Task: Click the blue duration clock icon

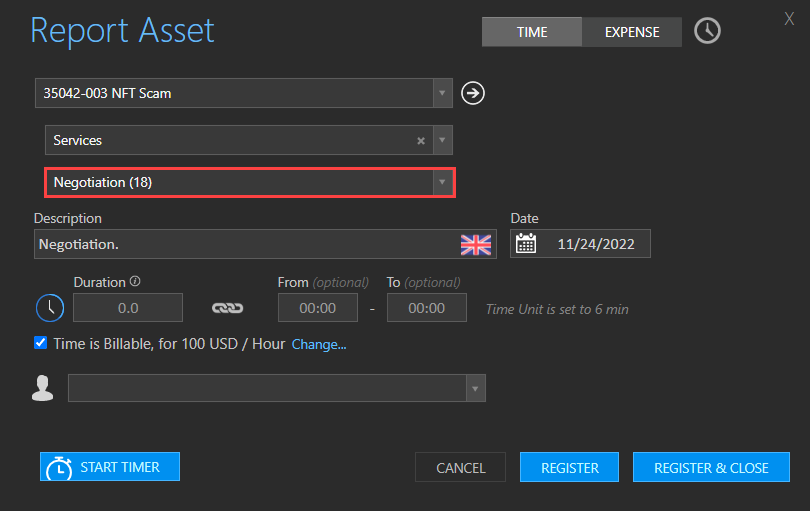Action: pyautogui.click(x=50, y=308)
